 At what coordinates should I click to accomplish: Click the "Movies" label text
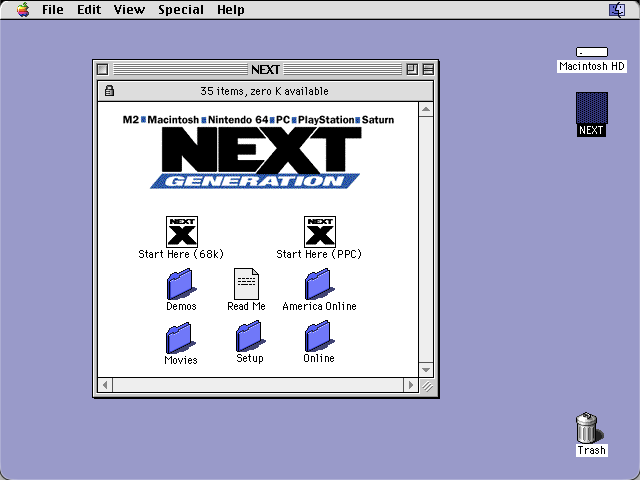(181, 360)
